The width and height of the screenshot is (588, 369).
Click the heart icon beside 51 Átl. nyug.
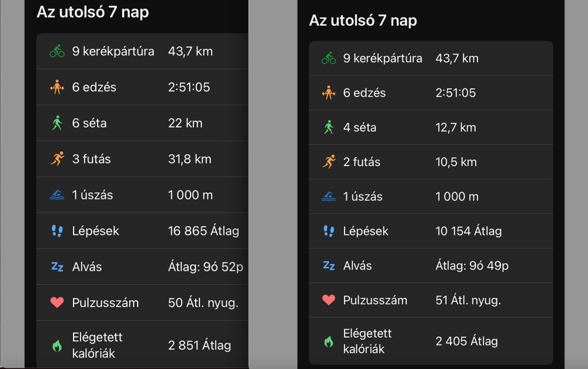(x=329, y=300)
